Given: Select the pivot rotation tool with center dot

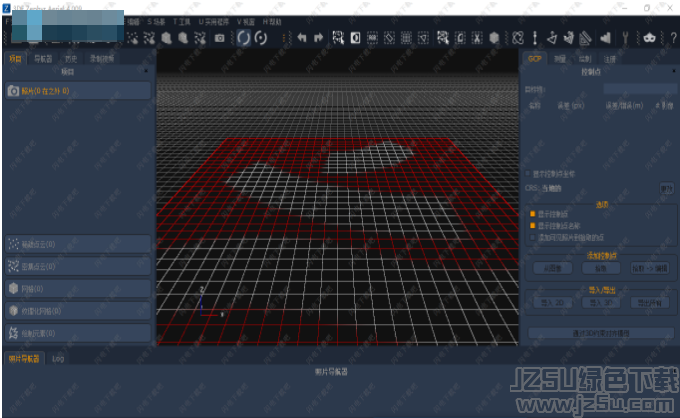Looking at the screenshot, I should [261, 38].
